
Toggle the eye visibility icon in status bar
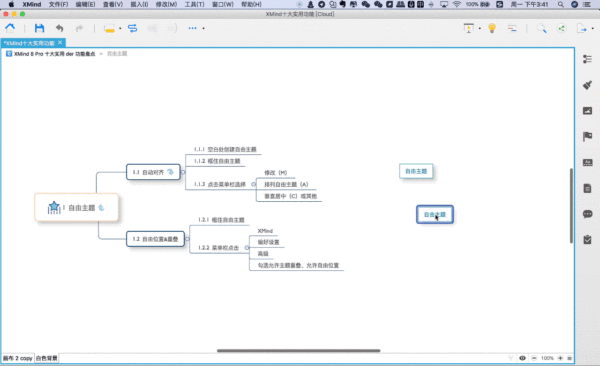[x=522, y=358]
